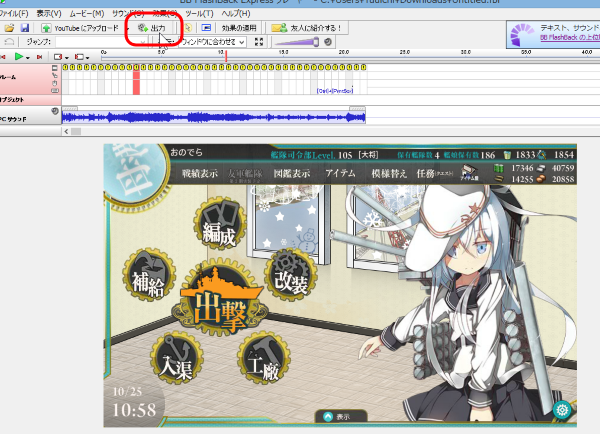600x434 pixels.
Task: Click the 友人に紹介する！ button
Action: point(307,28)
